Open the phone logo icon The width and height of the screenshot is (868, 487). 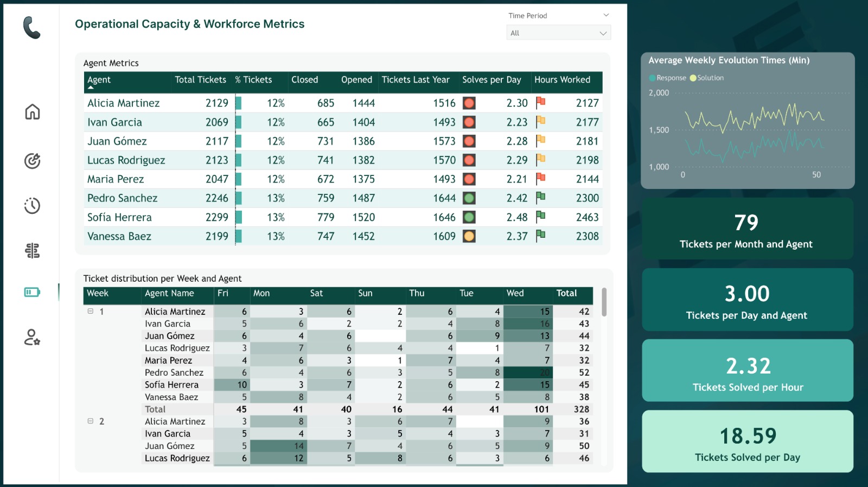(x=31, y=28)
